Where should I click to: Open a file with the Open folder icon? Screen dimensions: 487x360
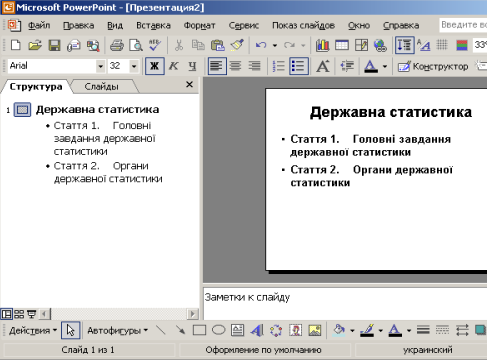pyautogui.click(x=35, y=45)
